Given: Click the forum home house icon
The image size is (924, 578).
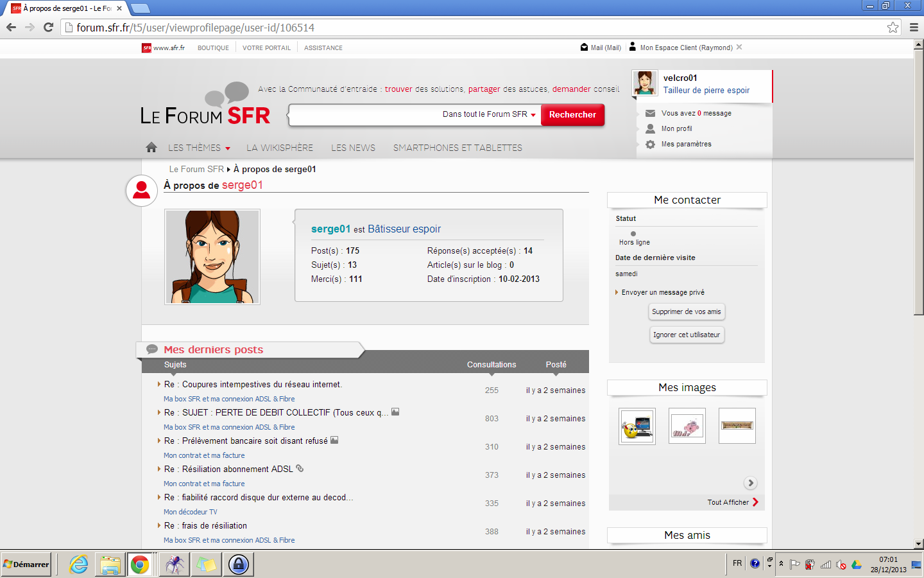Looking at the screenshot, I should (151, 148).
